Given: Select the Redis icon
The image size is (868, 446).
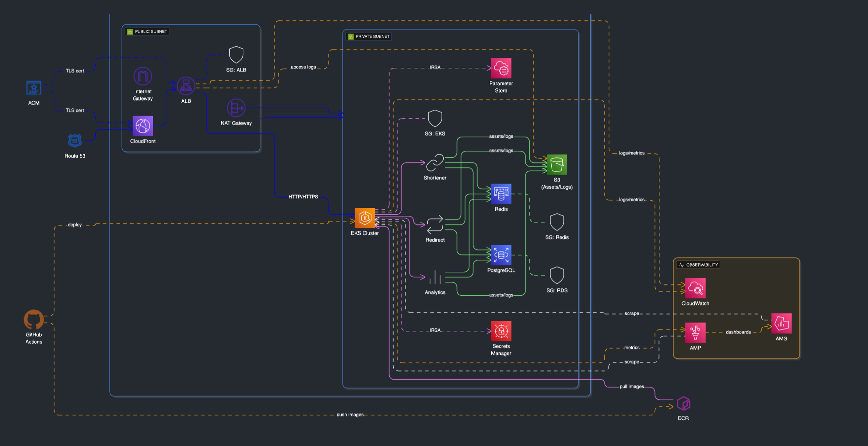Looking at the screenshot, I should 501,194.
